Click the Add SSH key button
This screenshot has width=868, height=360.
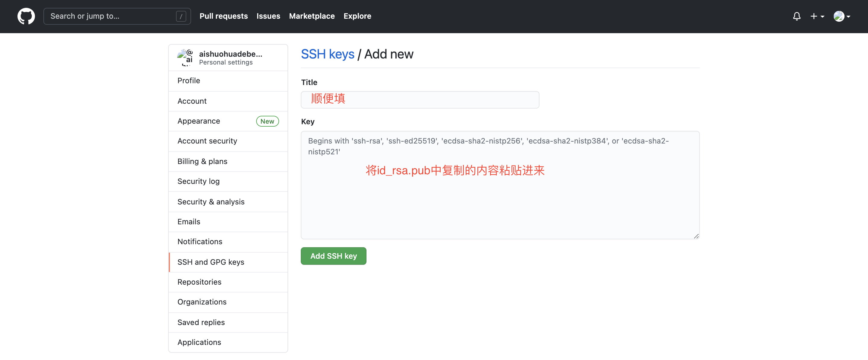tap(333, 256)
